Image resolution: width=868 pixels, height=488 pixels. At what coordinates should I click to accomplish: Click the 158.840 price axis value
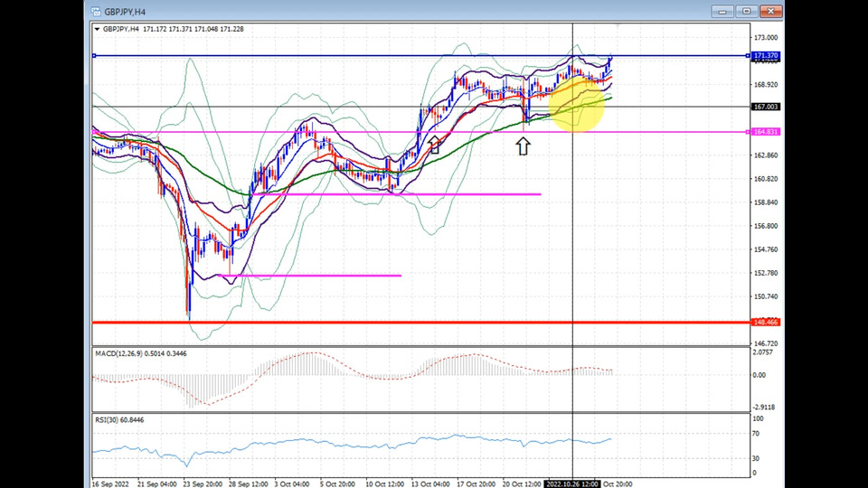(x=766, y=202)
